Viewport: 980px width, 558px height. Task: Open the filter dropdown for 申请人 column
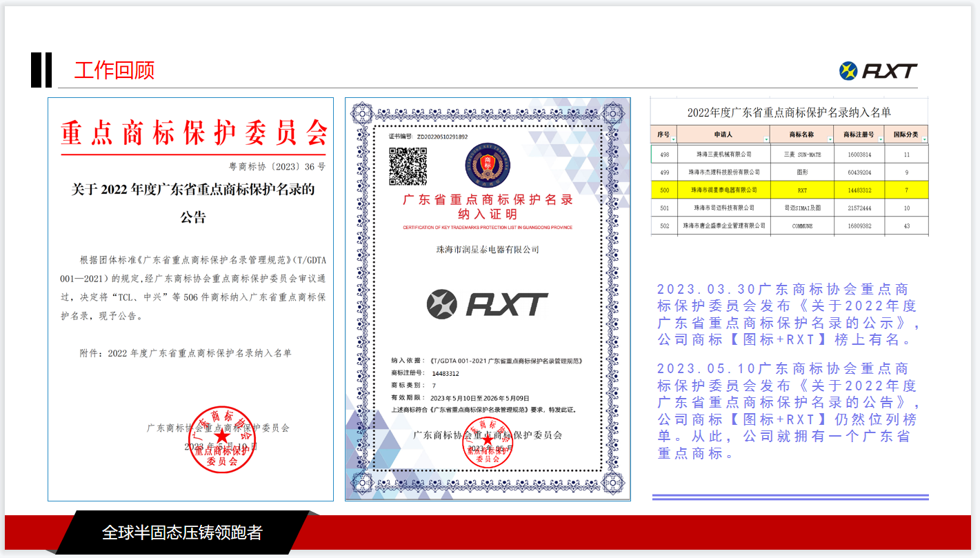click(x=765, y=139)
